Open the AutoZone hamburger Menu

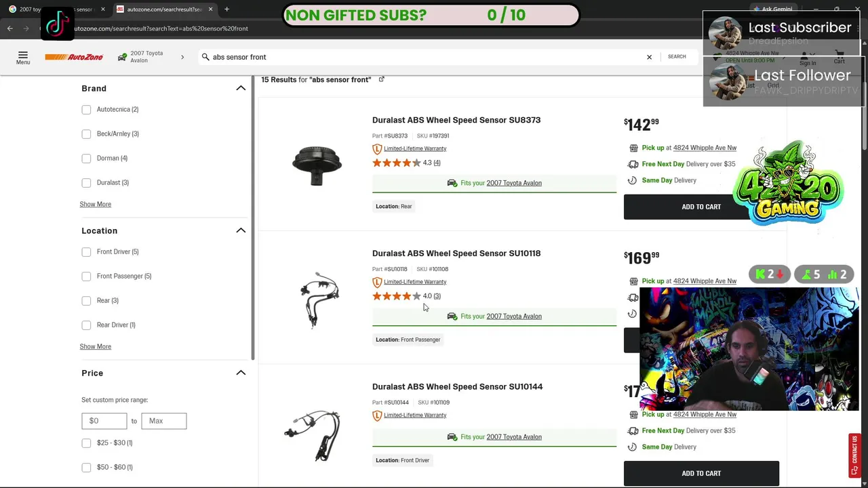23,57
